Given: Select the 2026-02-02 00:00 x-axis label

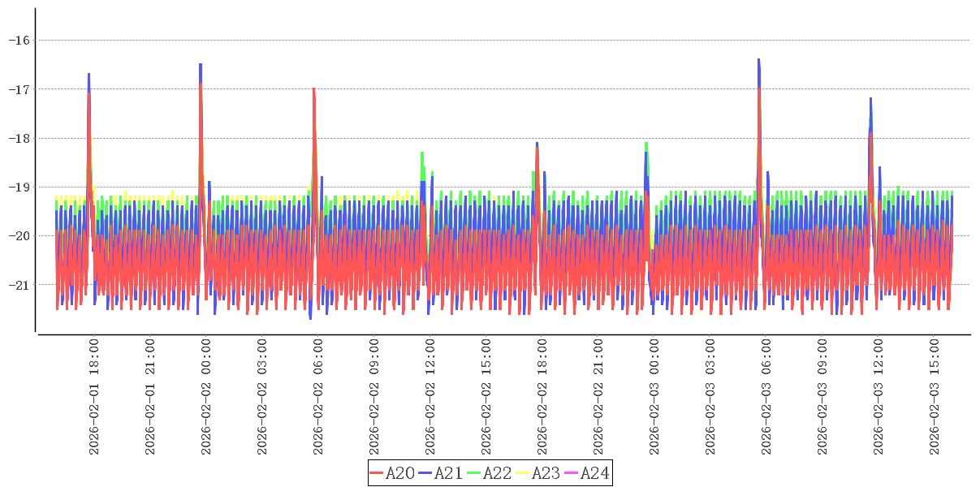Looking at the screenshot, I should [x=206, y=398].
